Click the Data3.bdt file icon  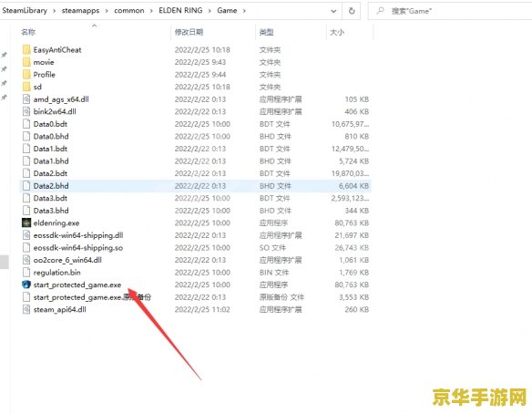(26, 198)
